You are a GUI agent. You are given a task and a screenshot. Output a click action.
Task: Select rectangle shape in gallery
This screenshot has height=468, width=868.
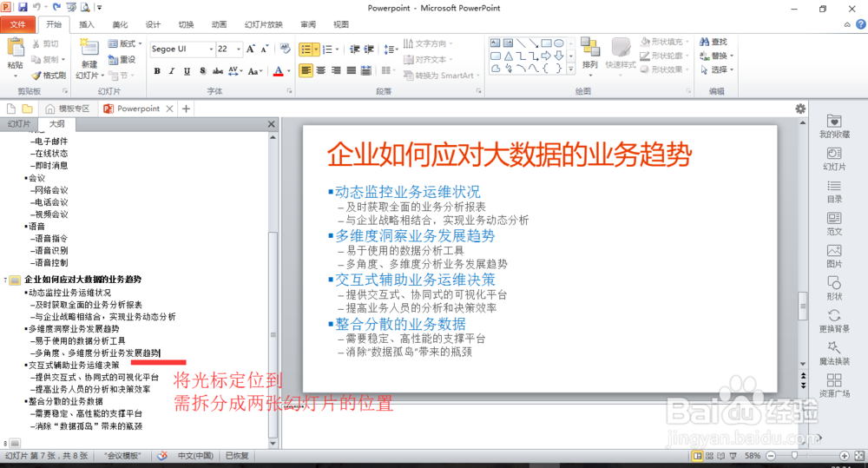(546, 43)
